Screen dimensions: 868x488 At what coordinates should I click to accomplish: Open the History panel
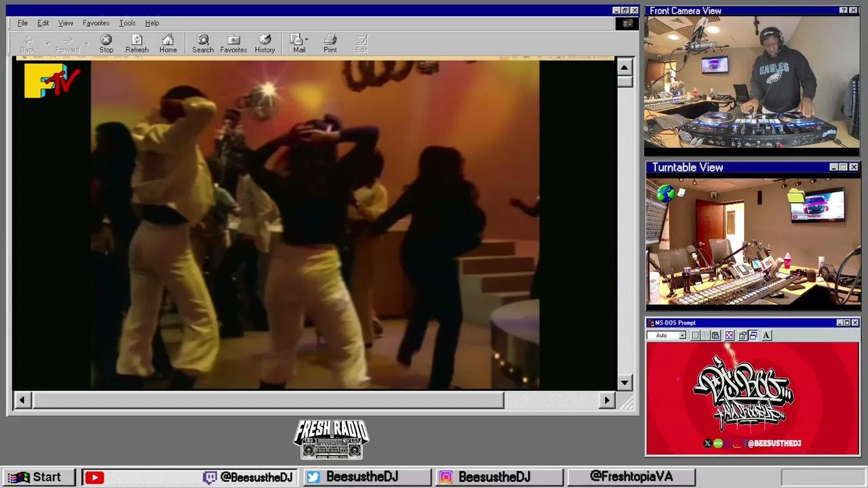coord(265,43)
